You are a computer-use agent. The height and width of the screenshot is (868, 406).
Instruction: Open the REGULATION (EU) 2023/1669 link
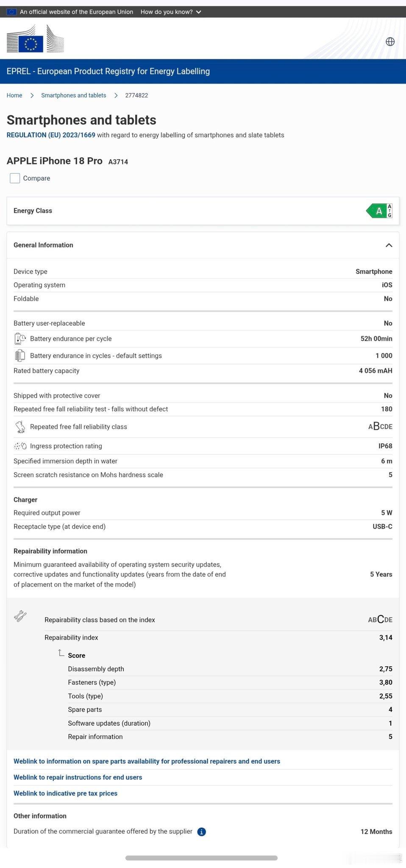coord(51,135)
